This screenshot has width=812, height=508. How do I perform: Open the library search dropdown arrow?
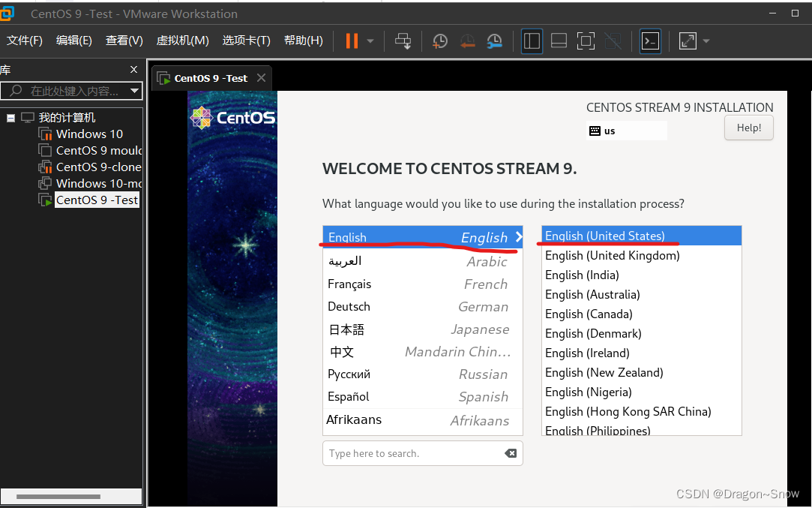tap(135, 91)
